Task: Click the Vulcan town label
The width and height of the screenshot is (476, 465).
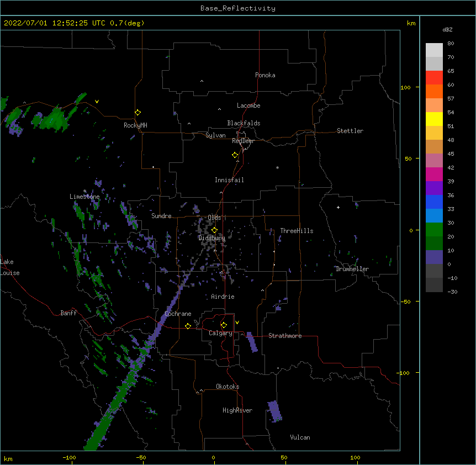Action: (x=300, y=437)
